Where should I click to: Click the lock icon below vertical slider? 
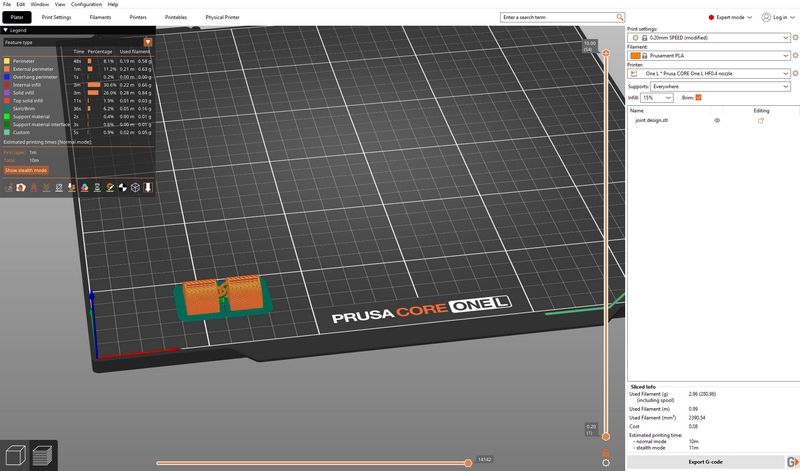point(606,453)
